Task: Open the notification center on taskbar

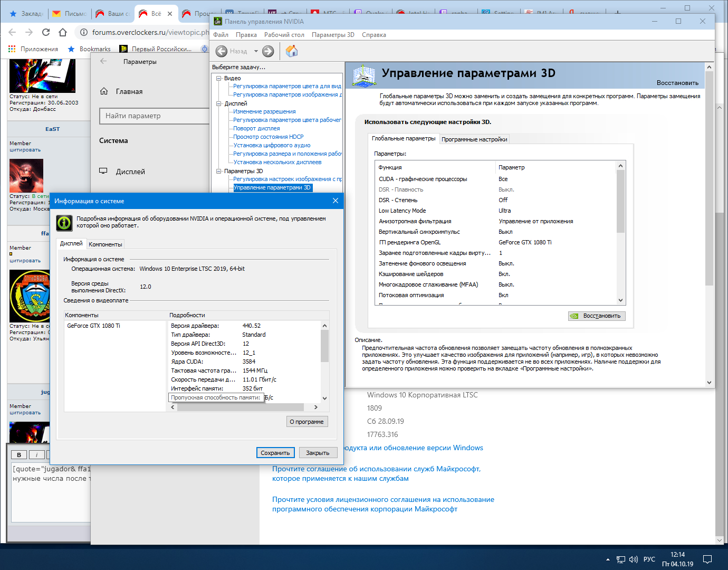Action: click(708, 559)
